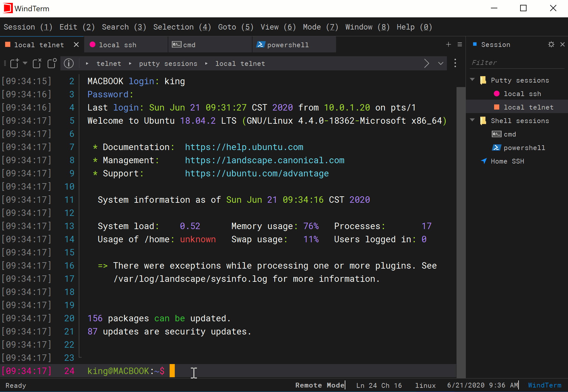568x392 pixels.
Task: Click the terminal vertical scrollbar
Action: click(461, 232)
